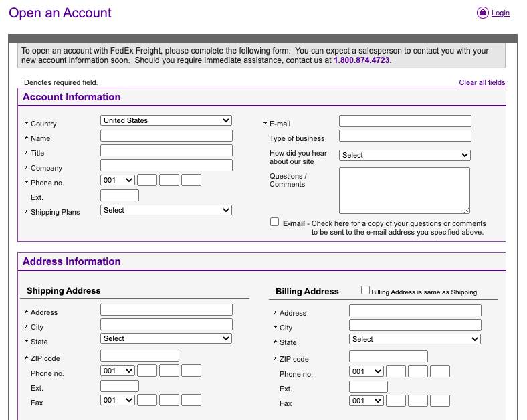Image resolution: width=527 pixels, height=420 pixels.
Task: Click the Name input field
Action: [x=167, y=136]
